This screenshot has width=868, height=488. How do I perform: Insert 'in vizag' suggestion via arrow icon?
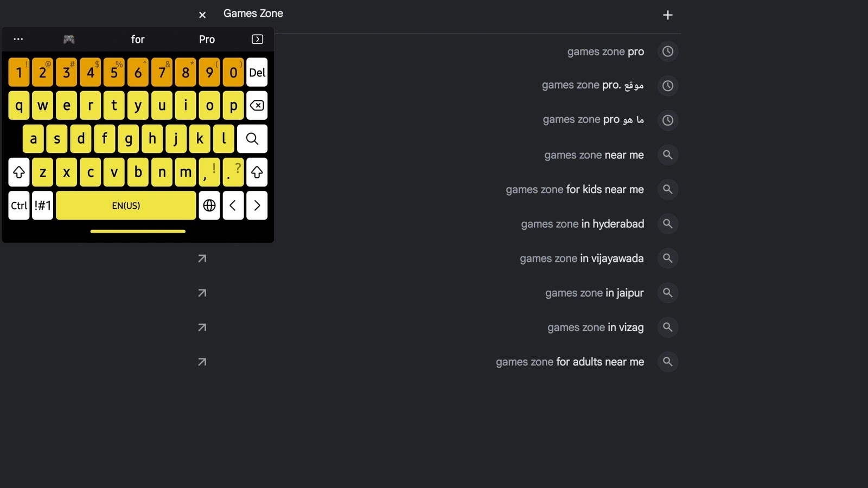(202, 328)
